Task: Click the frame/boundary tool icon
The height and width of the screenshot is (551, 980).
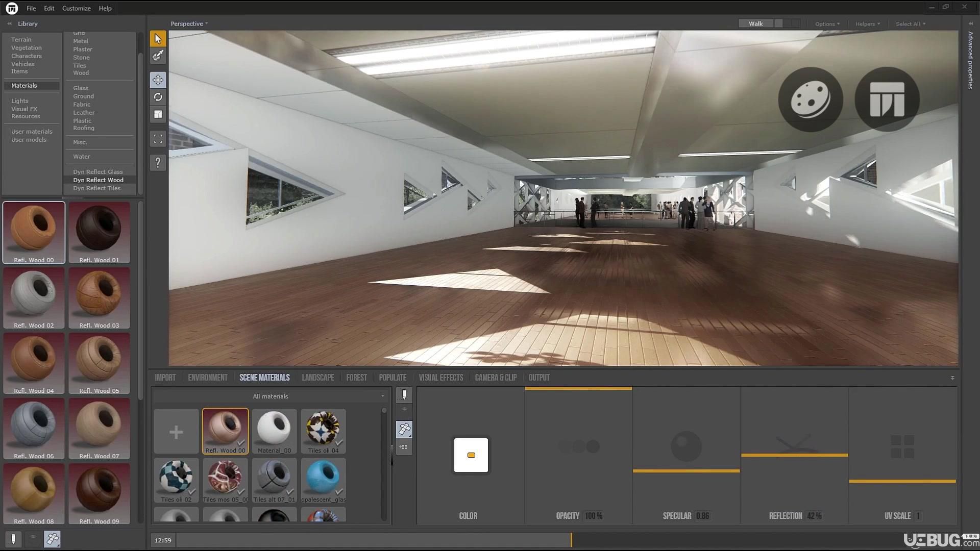Action: pyautogui.click(x=158, y=139)
